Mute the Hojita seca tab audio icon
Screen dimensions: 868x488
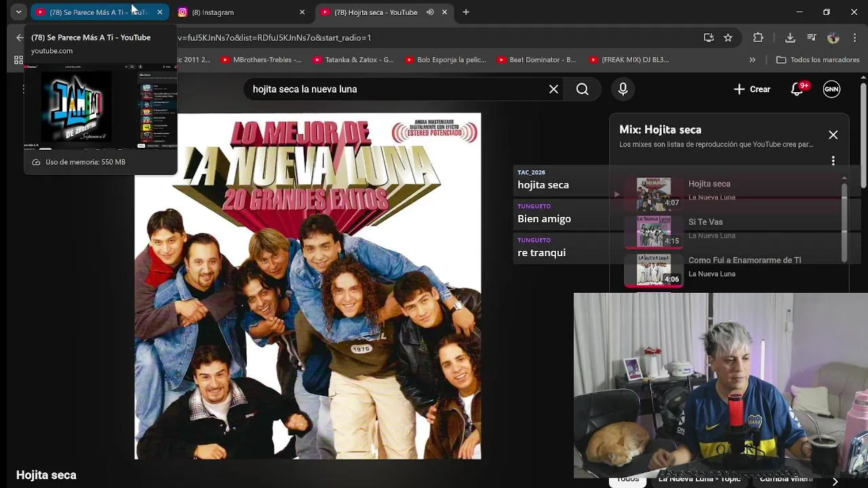pos(430,12)
